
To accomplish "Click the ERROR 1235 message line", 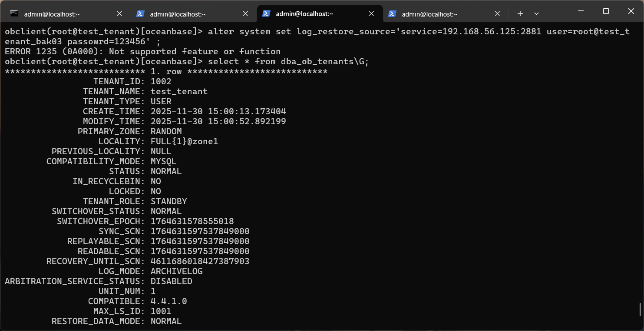I will click(x=142, y=51).
